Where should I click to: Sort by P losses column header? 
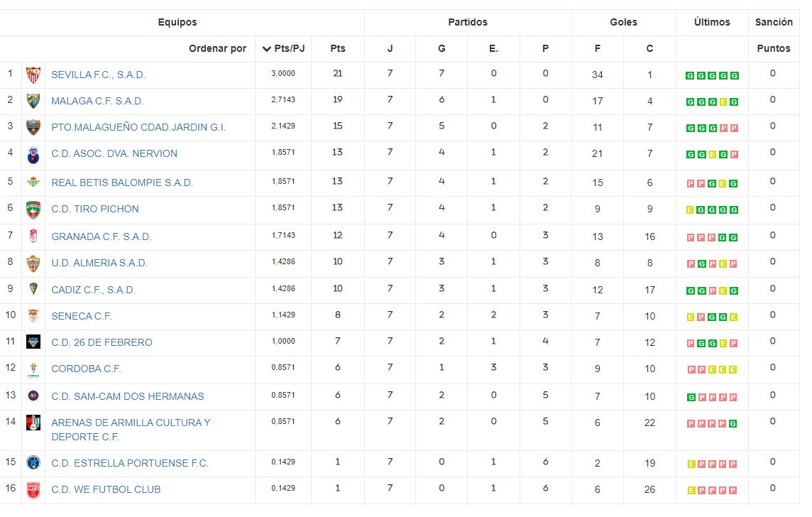click(545, 49)
